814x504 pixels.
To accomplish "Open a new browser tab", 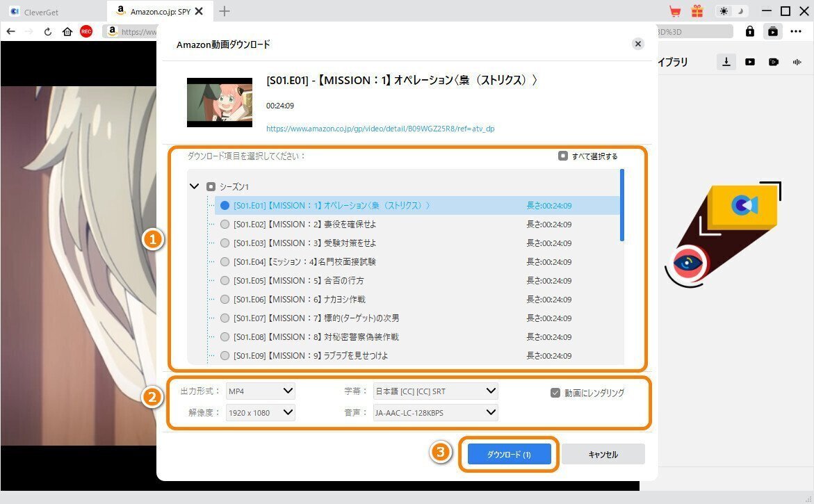I will [224, 11].
